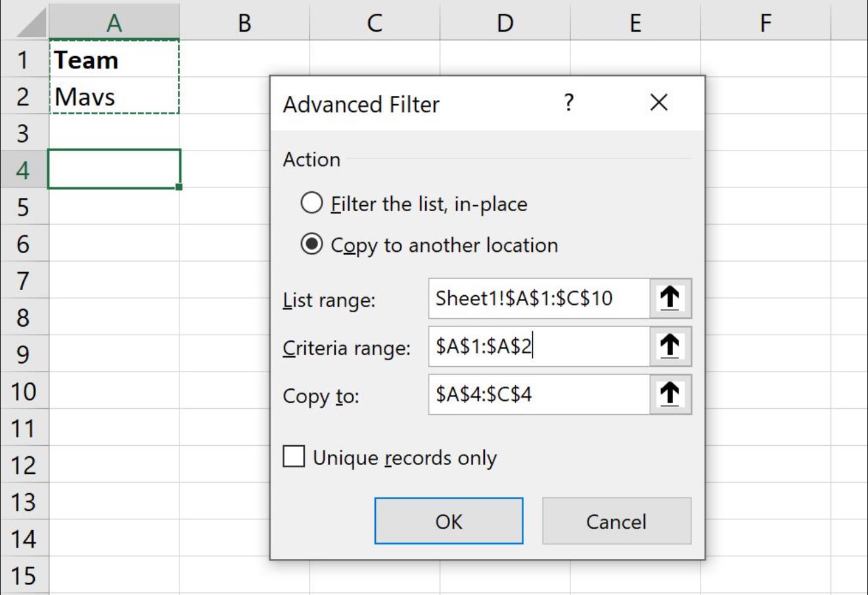Click the Copy to collapse dialog arrow
Image resolution: width=868 pixels, height=595 pixels.
pyautogui.click(x=670, y=394)
